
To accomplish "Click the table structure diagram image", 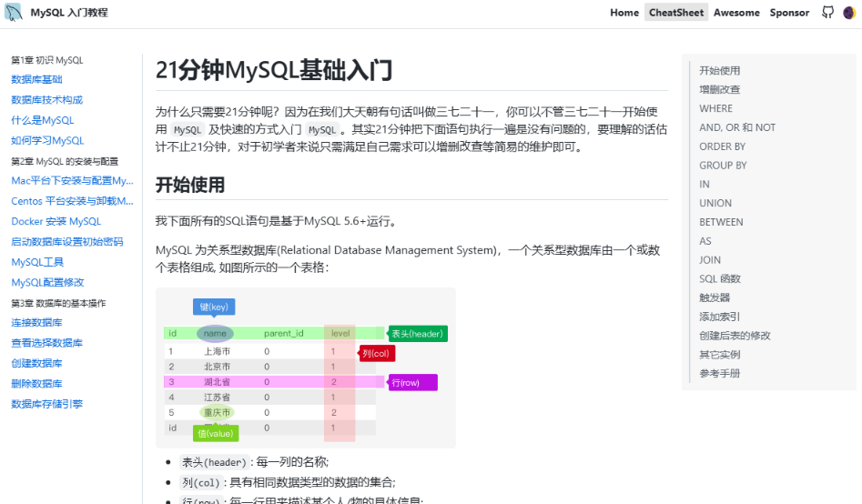I will click(306, 368).
